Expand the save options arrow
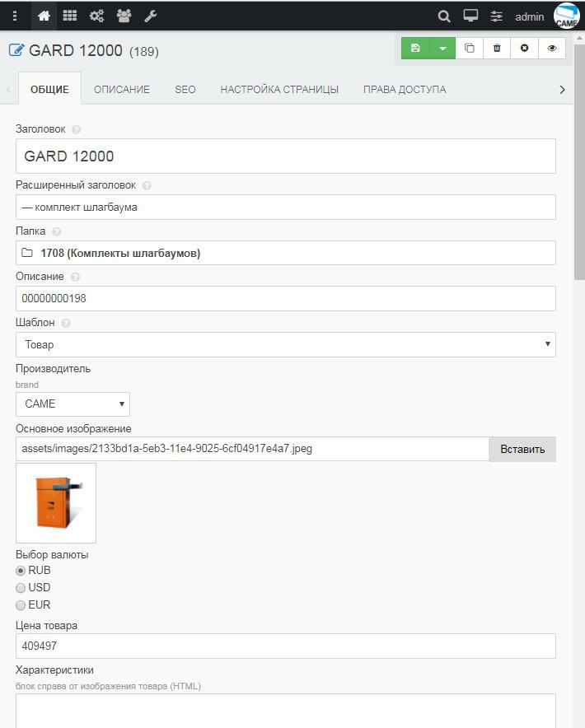 click(x=442, y=49)
